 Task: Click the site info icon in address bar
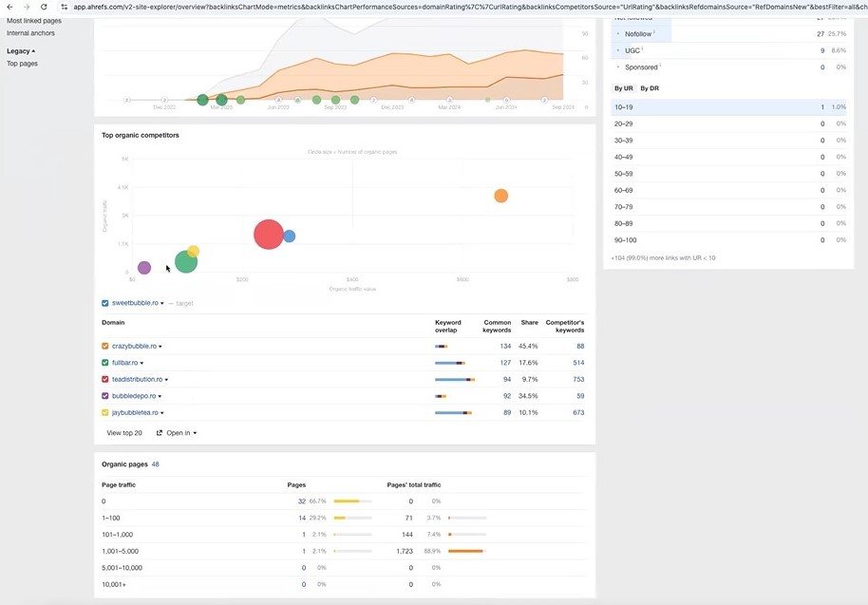tap(64, 7)
